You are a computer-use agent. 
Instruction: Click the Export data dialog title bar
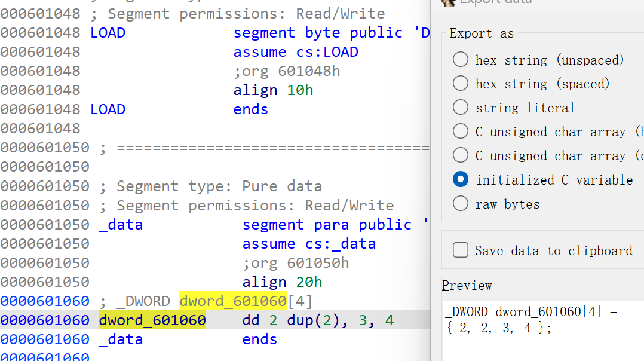click(x=538, y=3)
